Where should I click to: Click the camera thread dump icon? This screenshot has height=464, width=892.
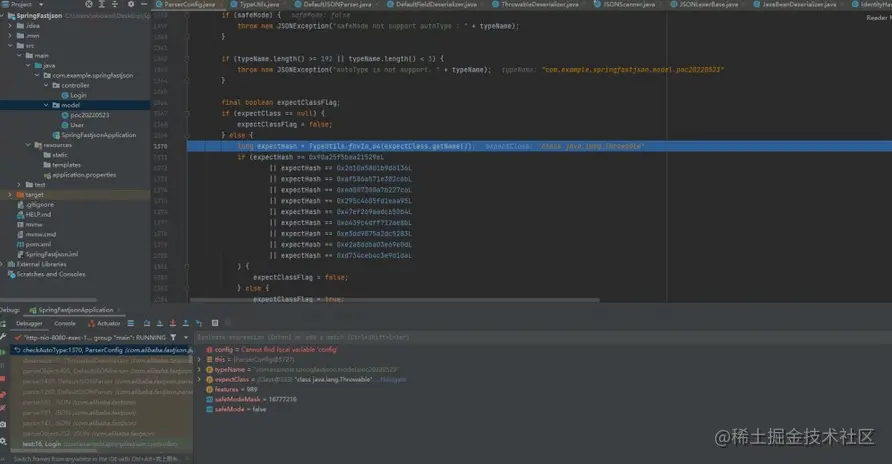3,424
